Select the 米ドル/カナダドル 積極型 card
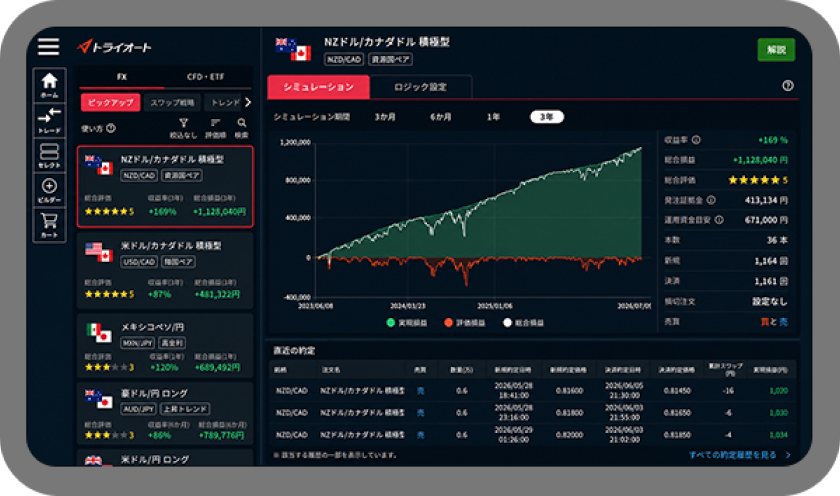The width and height of the screenshot is (840, 496). [x=165, y=270]
